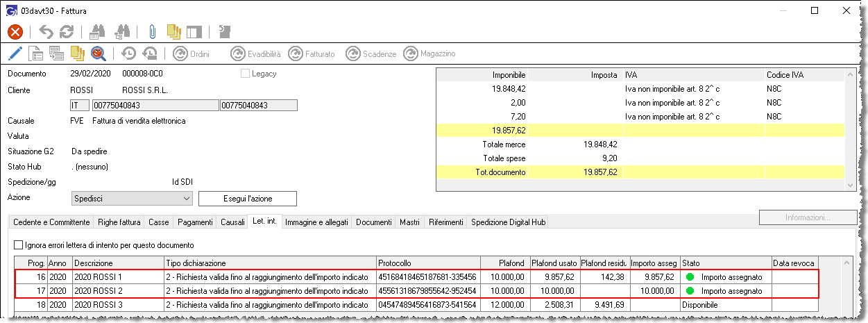Screen dimensions: 868x323
Task: Switch to the Documenti tab
Action: (374, 222)
